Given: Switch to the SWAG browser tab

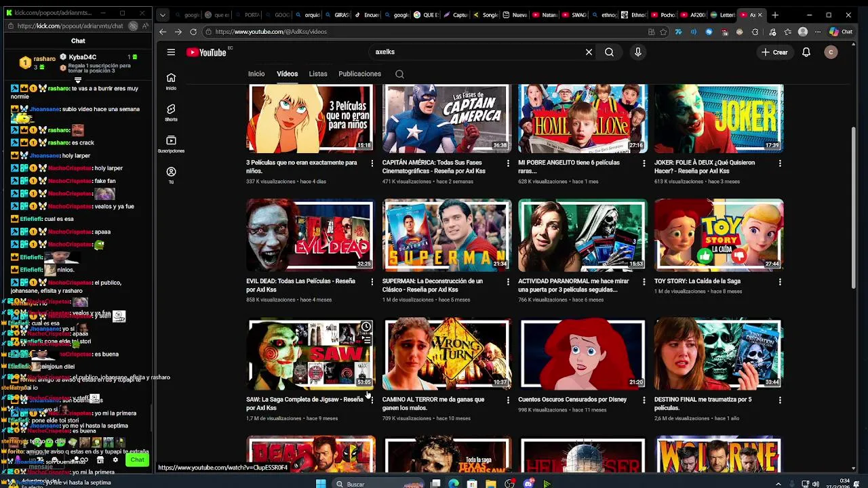Looking at the screenshot, I should [573, 15].
